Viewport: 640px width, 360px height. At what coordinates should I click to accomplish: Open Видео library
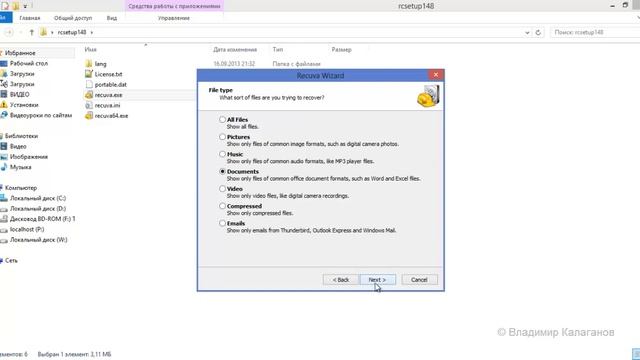18,146
